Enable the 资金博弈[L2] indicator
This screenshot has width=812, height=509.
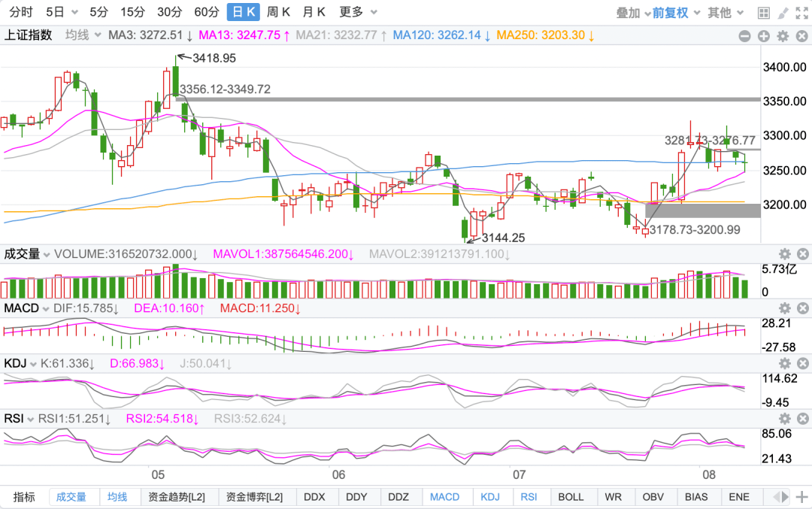click(x=254, y=497)
